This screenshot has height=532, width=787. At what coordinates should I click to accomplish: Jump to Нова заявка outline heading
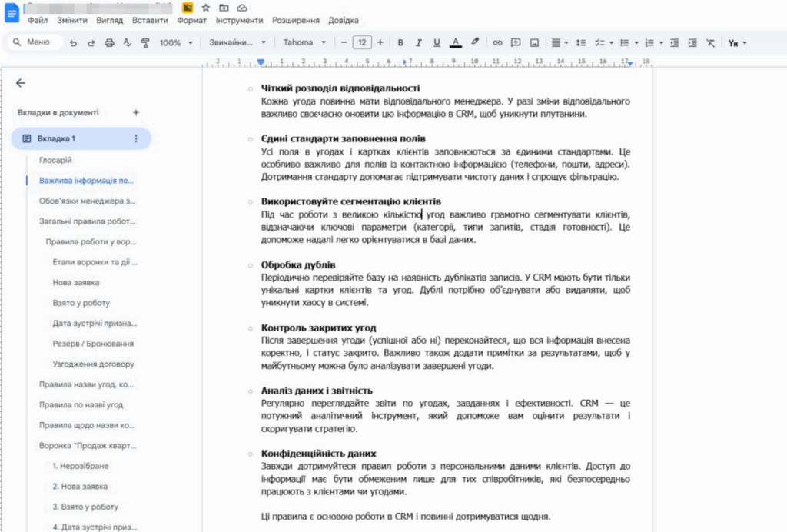pyautogui.click(x=75, y=282)
